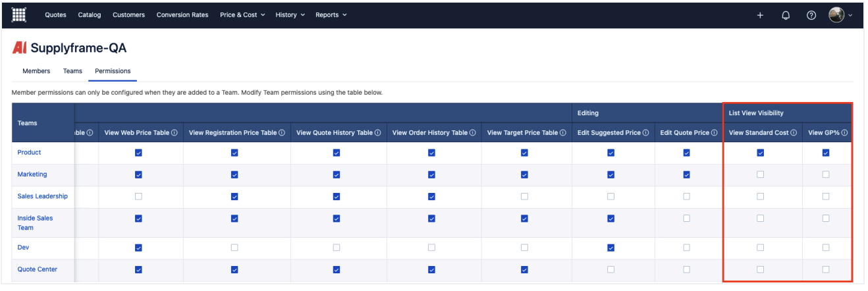Uncheck View Web Price Table for Product
Viewport: 868px width, 291px height.
click(138, 153)
